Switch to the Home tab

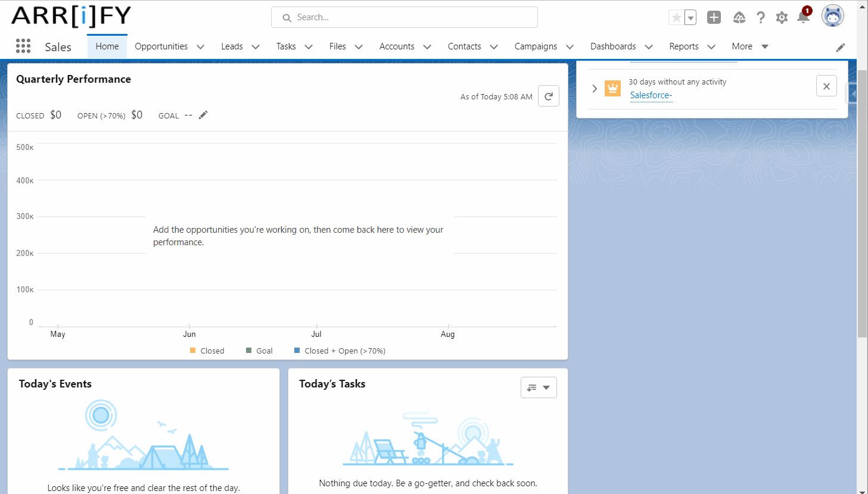click(107, 46)
